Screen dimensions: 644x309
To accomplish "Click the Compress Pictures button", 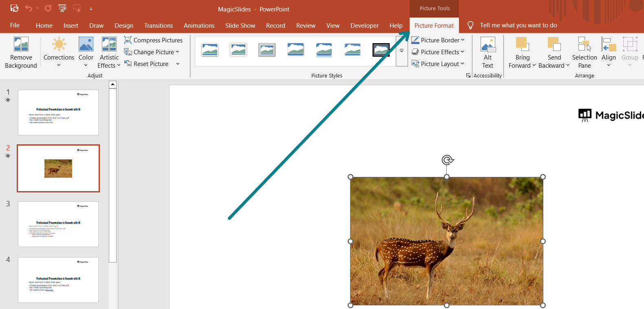I will [153, 40].
